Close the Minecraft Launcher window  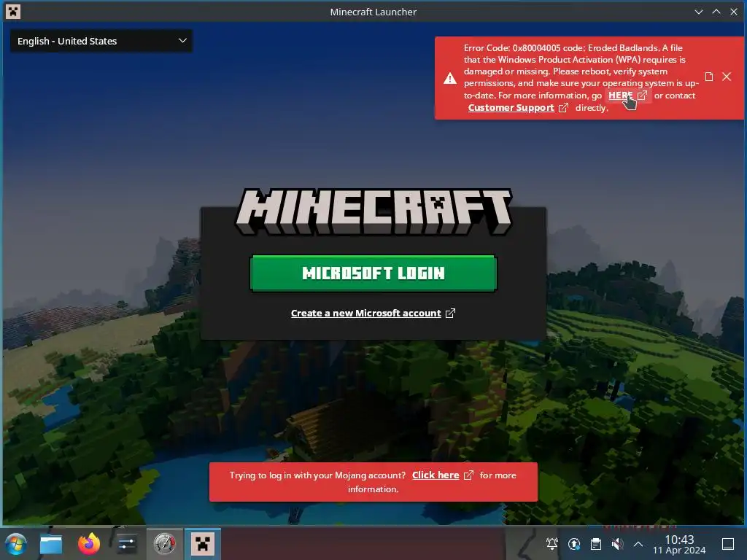pyautogui.click(x=734, y=12)
